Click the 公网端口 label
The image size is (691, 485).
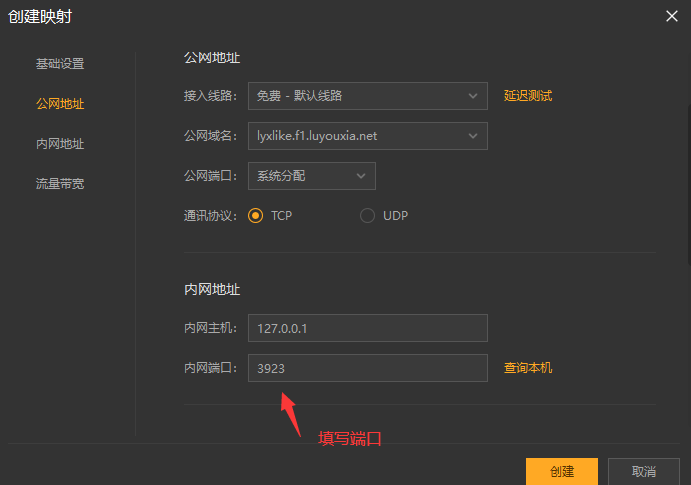pyautogui.click(x=210, y=176)
